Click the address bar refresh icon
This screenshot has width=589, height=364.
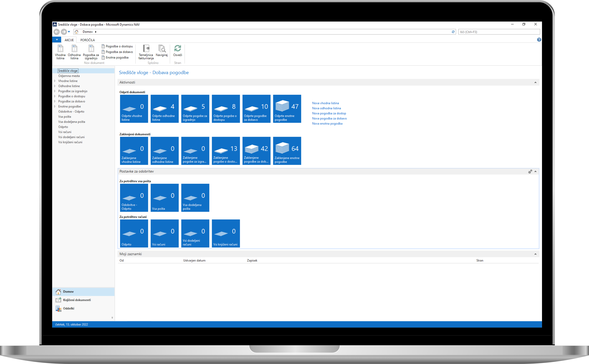pyautogui.click(x=453, y=32)
